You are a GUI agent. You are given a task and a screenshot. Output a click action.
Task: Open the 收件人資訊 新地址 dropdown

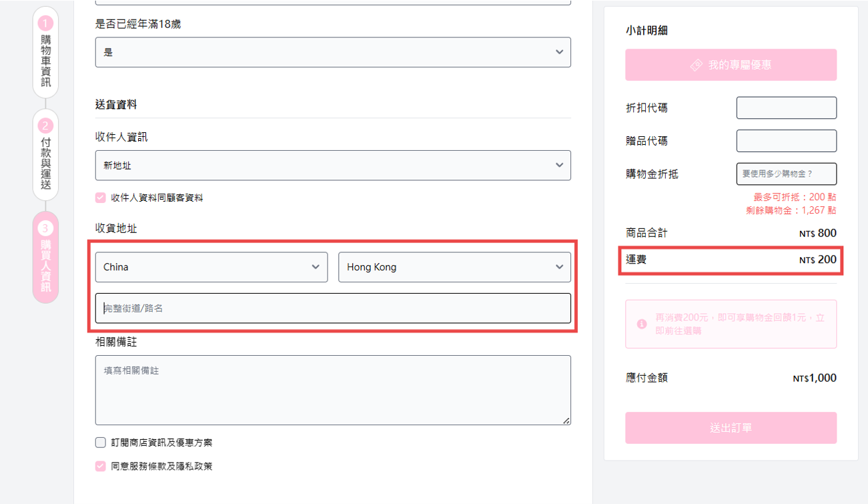tap(333, 165)
